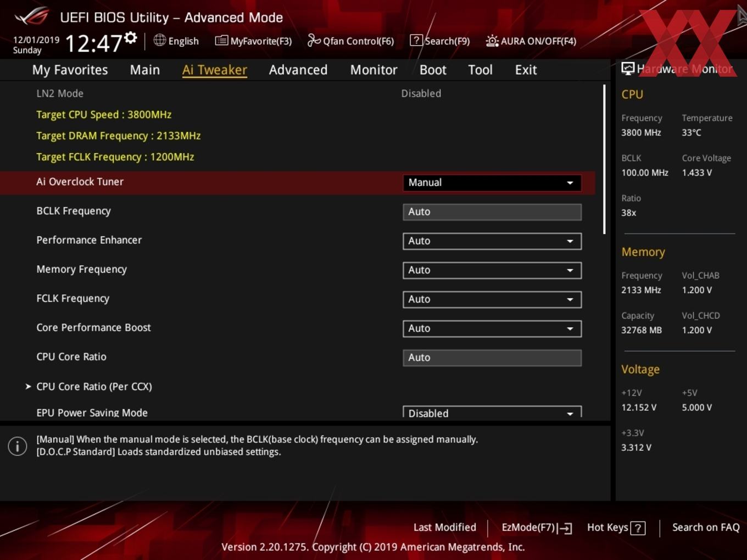Viewport: 747px width, 560px height.
Task: Switch to the Main tab
Action: (145, 70)
